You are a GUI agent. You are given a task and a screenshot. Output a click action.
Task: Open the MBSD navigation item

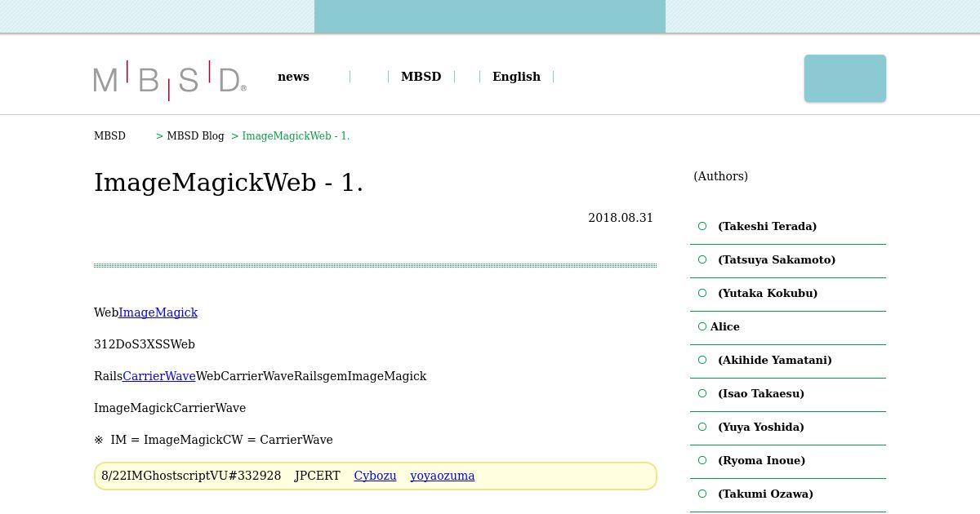coord(421,77)
